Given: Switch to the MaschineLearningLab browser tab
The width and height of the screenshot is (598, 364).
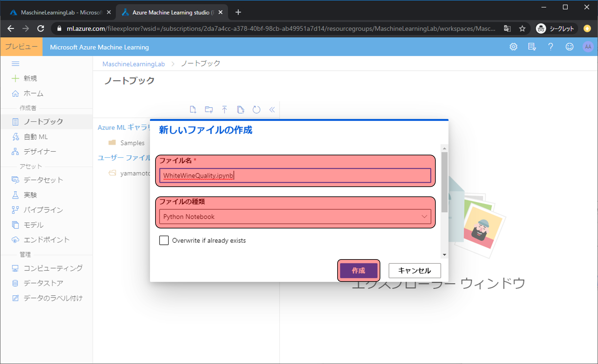Looking at the screenshot, I should point(58,12).
